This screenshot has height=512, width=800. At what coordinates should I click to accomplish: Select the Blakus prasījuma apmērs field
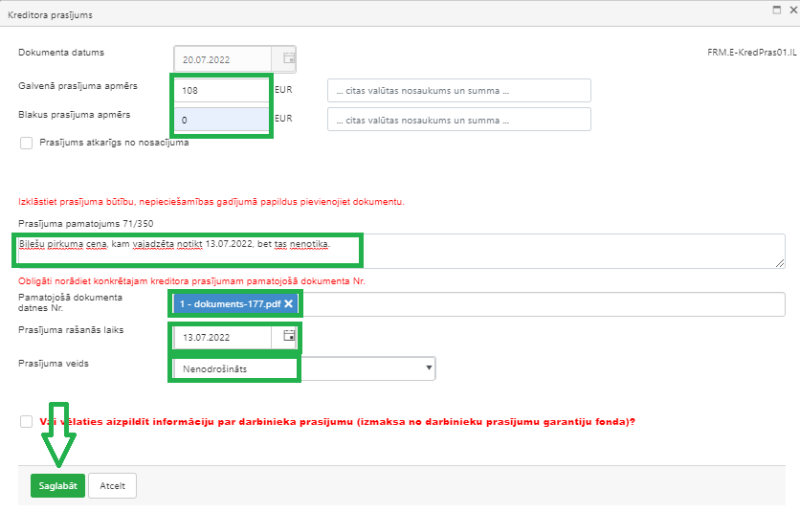point(222,119)
